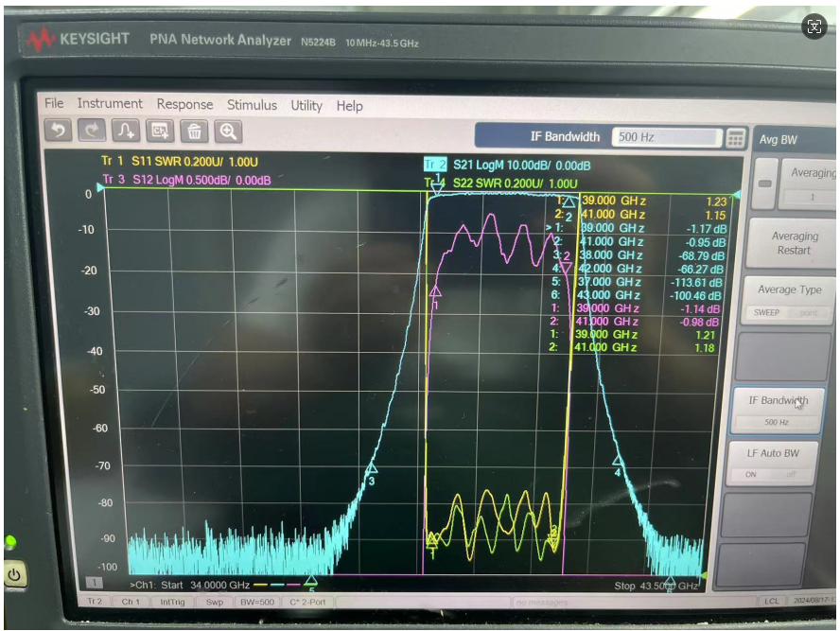Click the Tr 2 status bar entry
The width and height of the screenshot is (840, 631).
point(95,602)
